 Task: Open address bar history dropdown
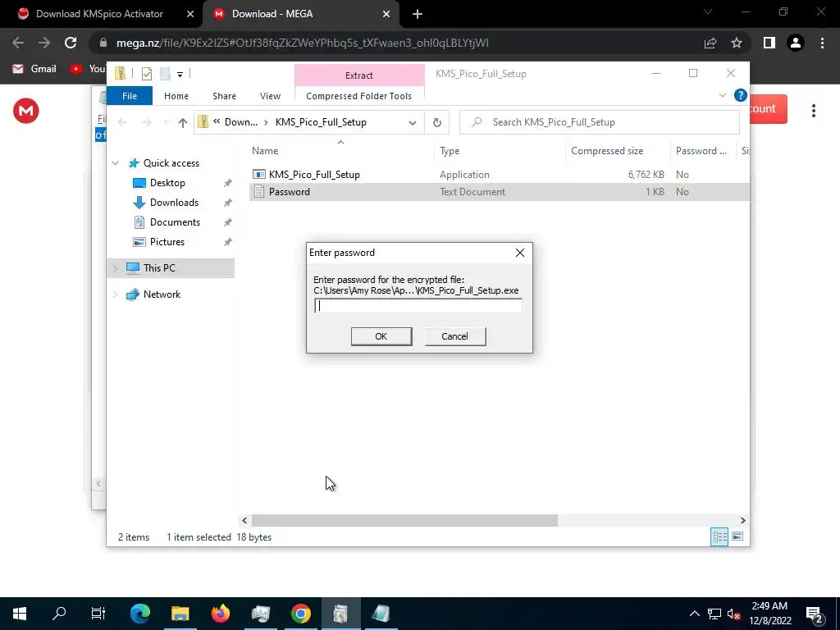412,123
